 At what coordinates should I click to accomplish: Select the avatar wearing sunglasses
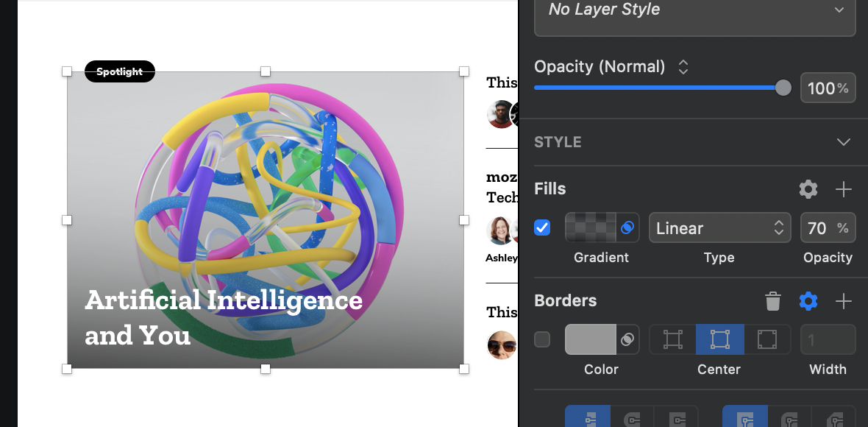(502, 345)
